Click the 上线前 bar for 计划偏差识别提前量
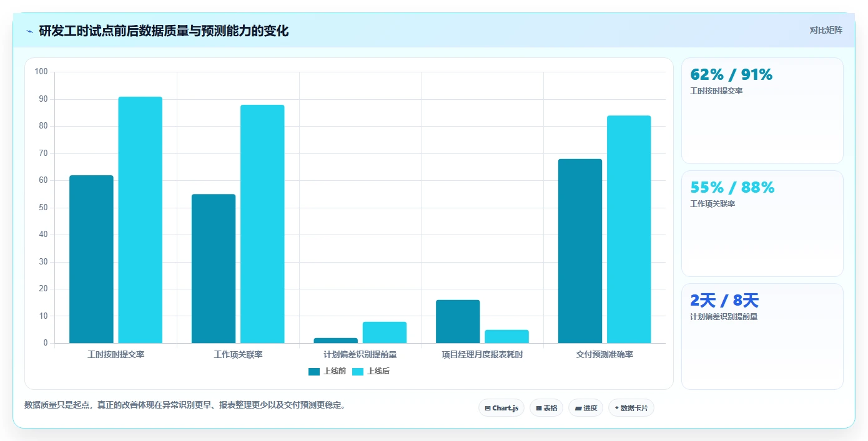This screenshot has height=441, width=868. pos(336,341)
